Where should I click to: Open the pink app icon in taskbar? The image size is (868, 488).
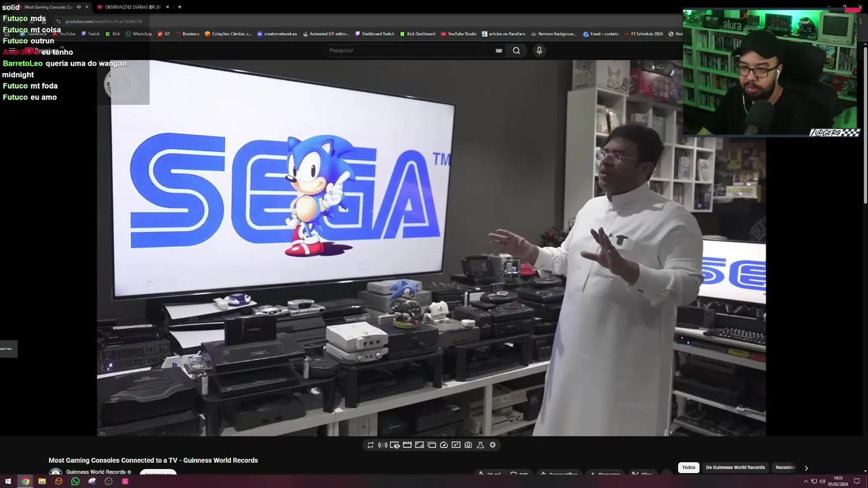pyautogui.click(x=125, y=481)
